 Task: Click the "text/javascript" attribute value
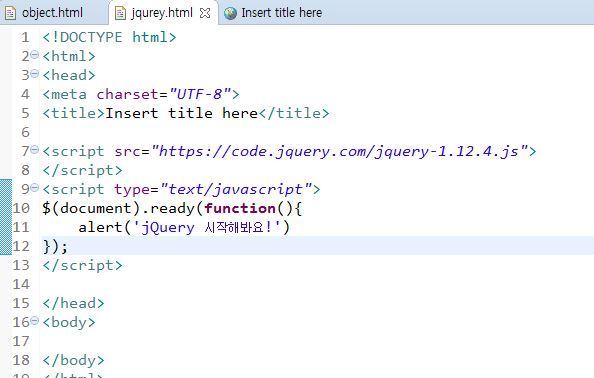click(x=236, y=189)
